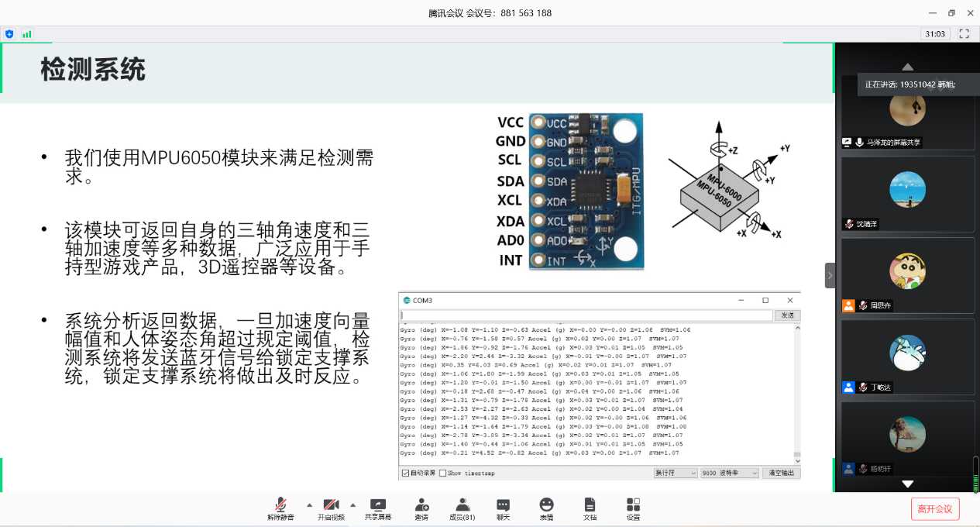Open the 换行符 line ending dropdown

click(x=676, y=473)
